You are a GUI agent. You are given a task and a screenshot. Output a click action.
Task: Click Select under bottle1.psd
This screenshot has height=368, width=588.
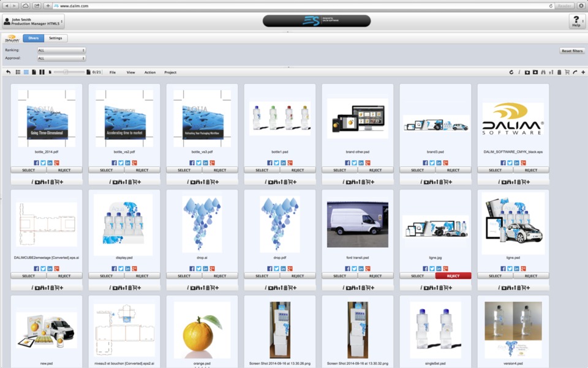(262, 170)
